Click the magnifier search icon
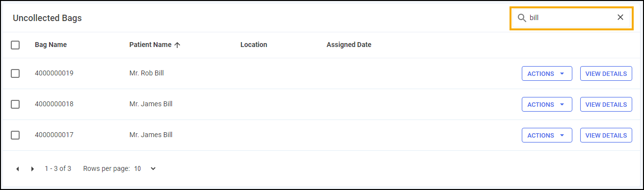The width and height of the screenshot is (644, 190). point(522,18)
